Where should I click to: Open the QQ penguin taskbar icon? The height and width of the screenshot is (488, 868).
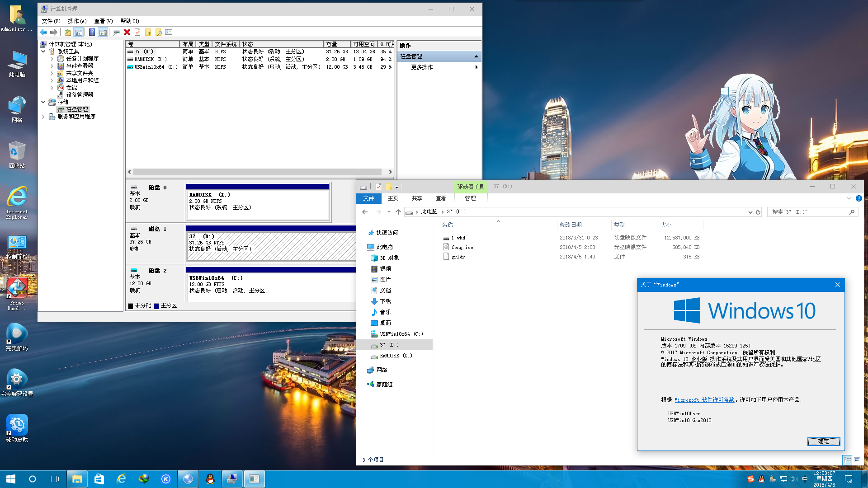210,479
